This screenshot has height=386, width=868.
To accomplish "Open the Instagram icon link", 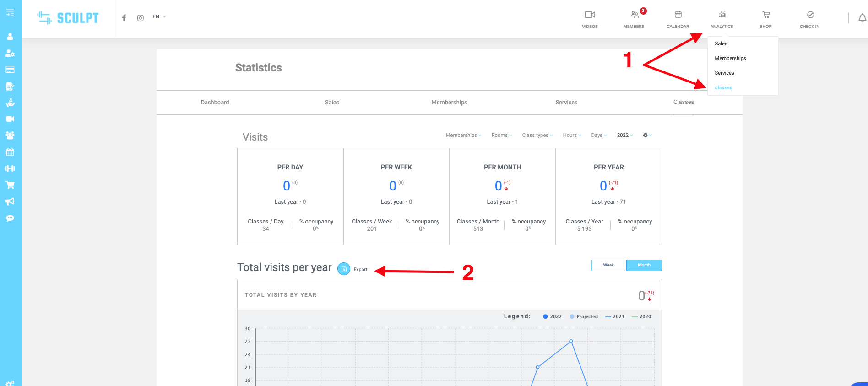I will click(141, 18).
